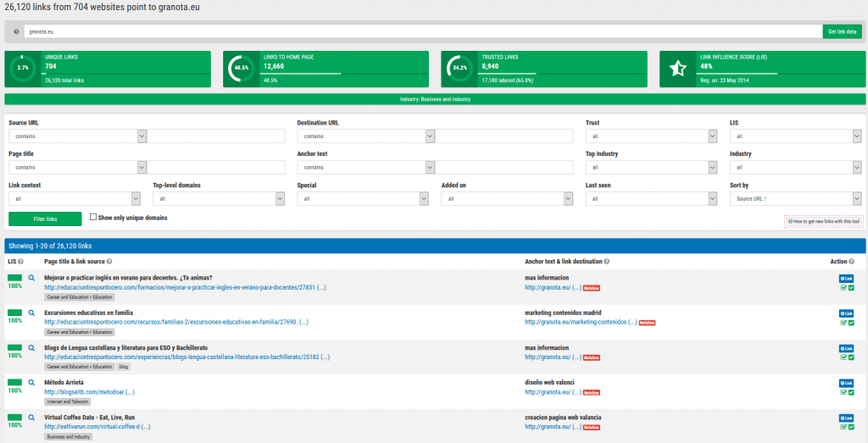Open the Destination URL contains dropdown
This screenshot has width=868, height=443.
tap(366, 136)
